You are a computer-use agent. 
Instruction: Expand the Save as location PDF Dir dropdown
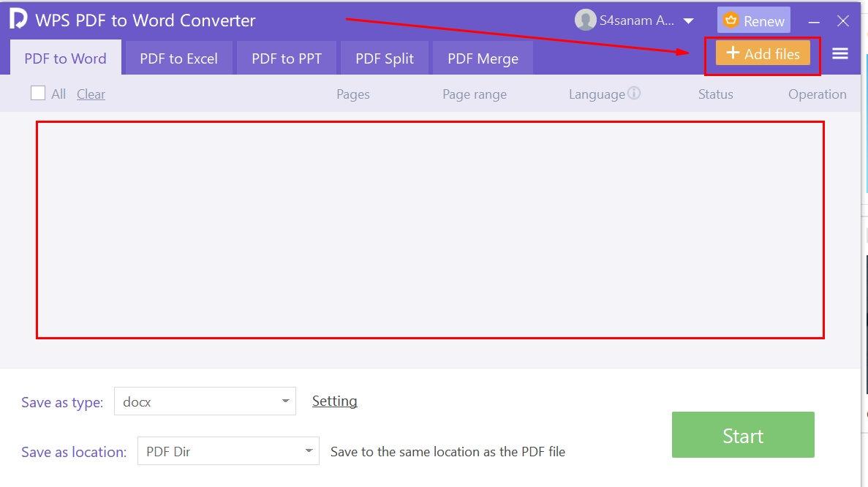click(228, 451)
